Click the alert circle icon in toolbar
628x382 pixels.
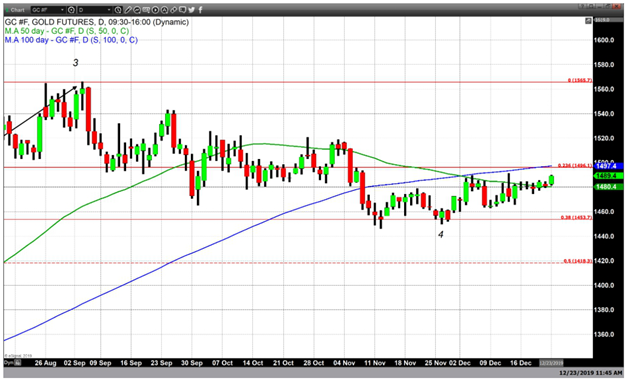tap(165, 10)
